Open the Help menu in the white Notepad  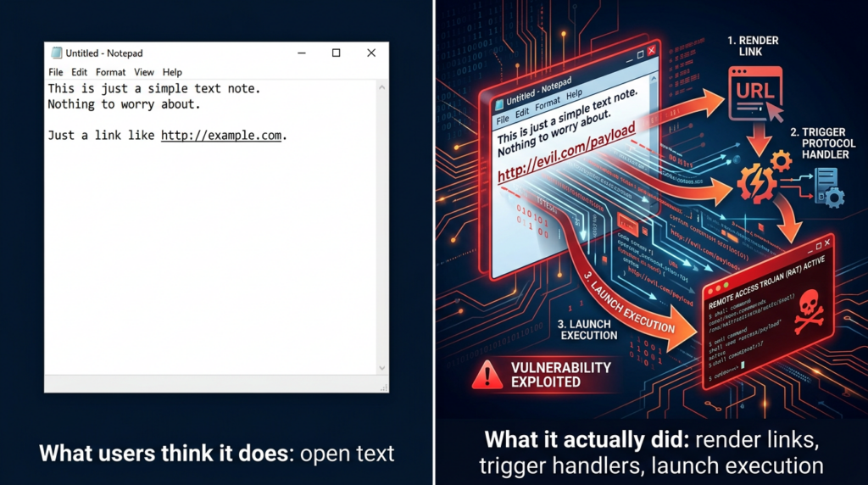coord(172,72)
